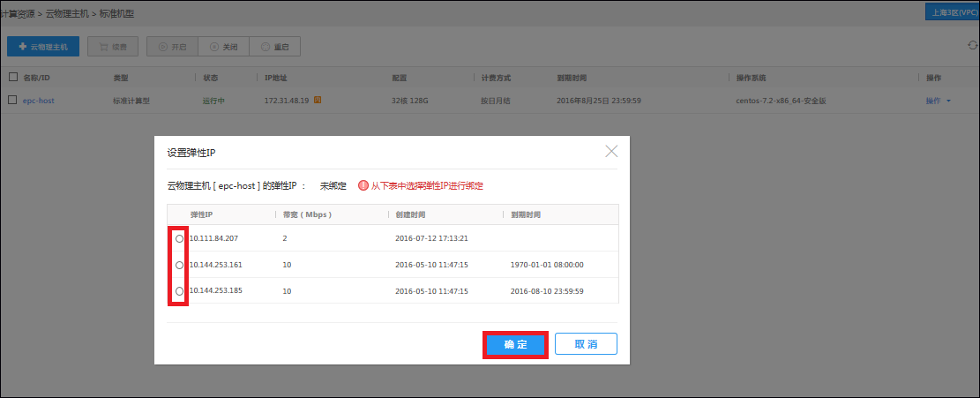Tick the epc-host row checkbox
Screen dimensions: 980x398
(12, 101)
